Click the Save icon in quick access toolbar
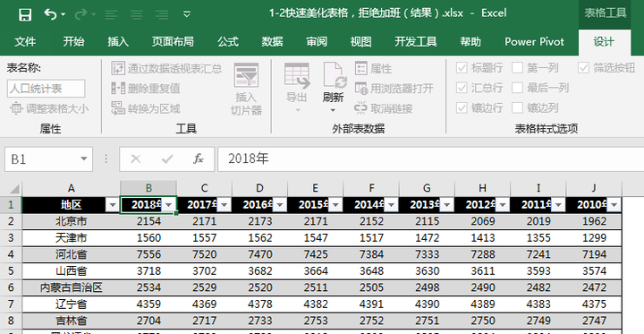Image resolution: width=644 pixels, height=334 pixels. click(25, 14)
